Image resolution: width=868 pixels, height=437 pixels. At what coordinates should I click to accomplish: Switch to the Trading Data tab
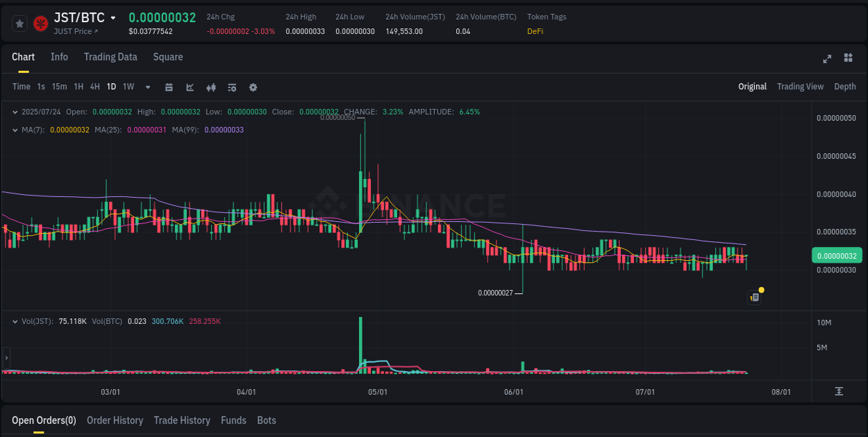coord(110,57)
